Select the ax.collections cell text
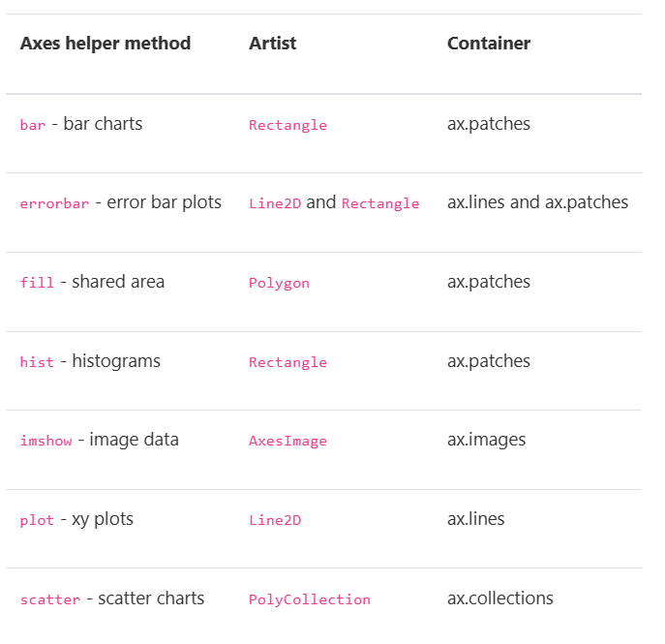665x644 pixels. 500,598
